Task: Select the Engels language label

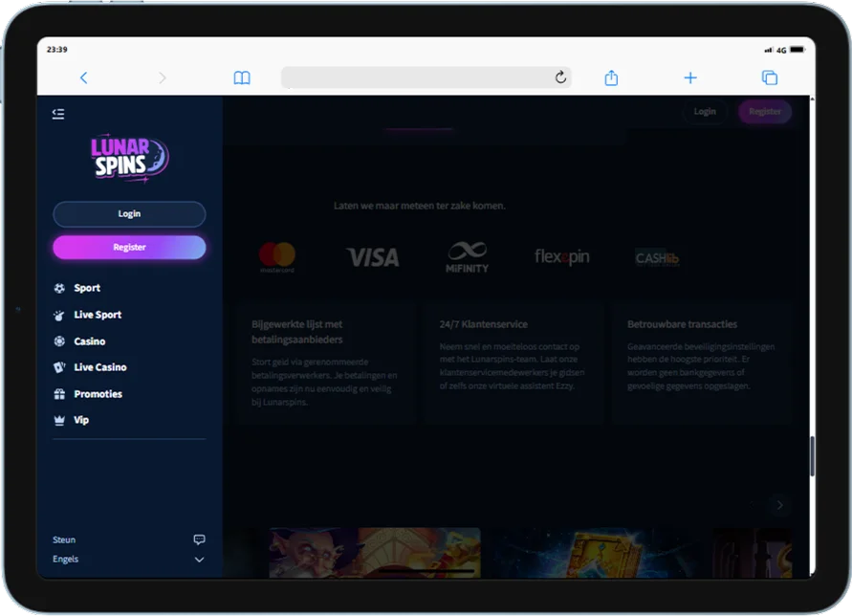Action: pos(65,559)
